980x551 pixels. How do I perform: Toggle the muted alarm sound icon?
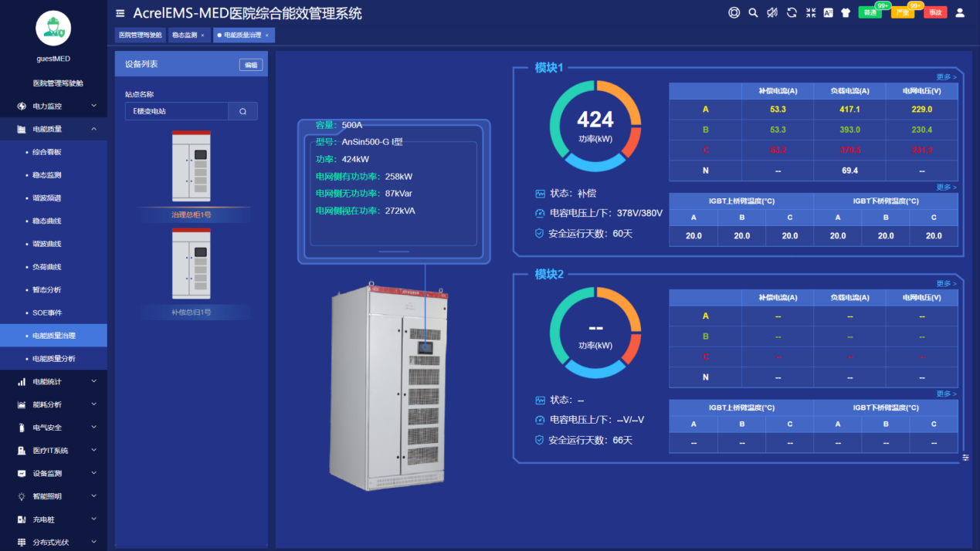[772, 12]
